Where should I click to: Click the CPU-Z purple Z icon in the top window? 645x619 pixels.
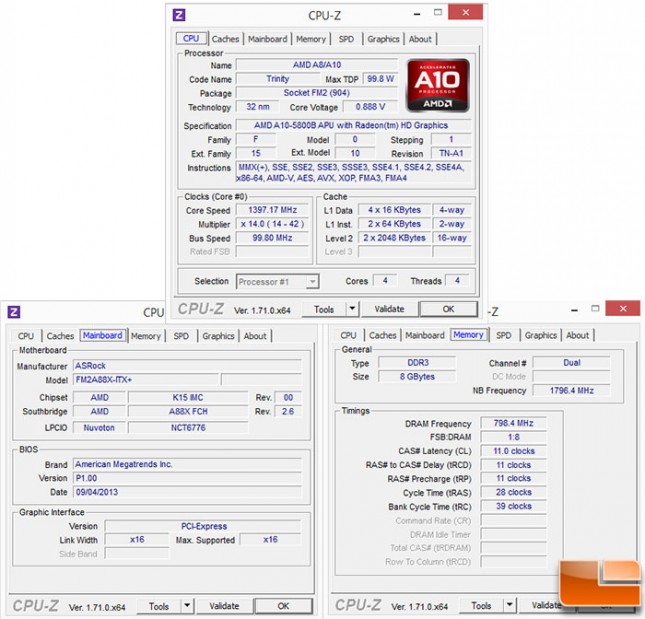point(179,15)
